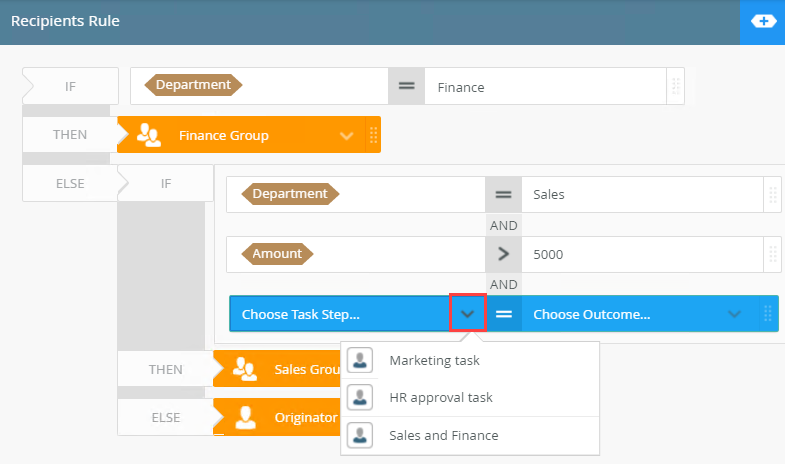Click the Marketing task user icon
The width and height of the screenshot is (785, 464).
click(x=360, y=360)
